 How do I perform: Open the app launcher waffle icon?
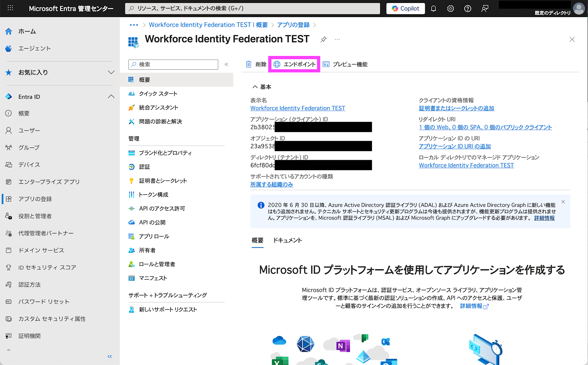(x=10, y=8)
